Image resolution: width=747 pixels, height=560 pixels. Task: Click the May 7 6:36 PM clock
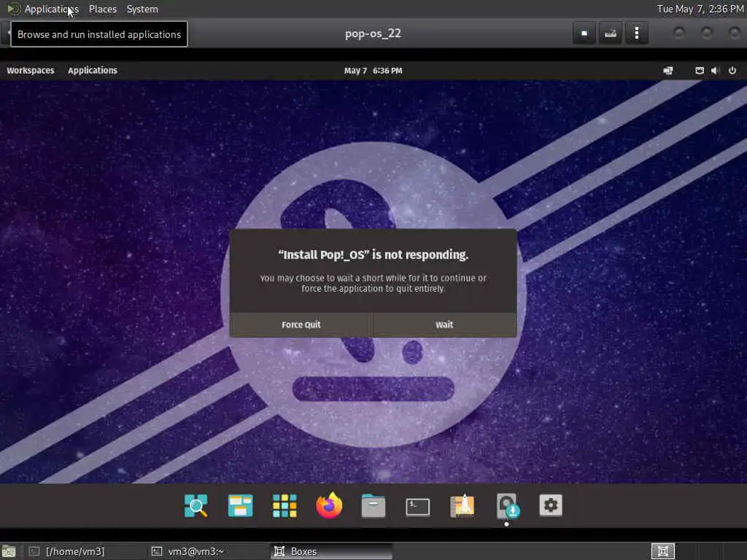coord(373,71)
